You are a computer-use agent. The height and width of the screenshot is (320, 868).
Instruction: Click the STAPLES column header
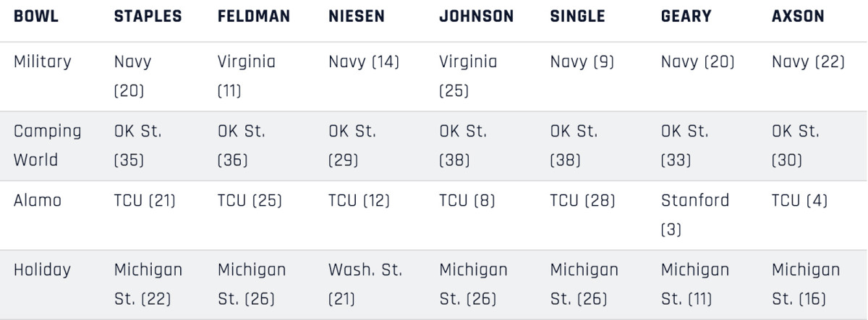tap(148, 17)
